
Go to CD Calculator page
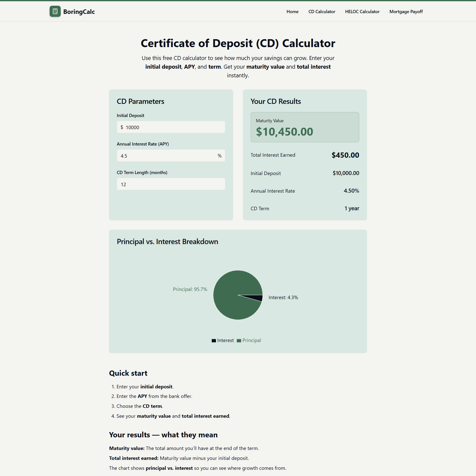pos(322,12)
